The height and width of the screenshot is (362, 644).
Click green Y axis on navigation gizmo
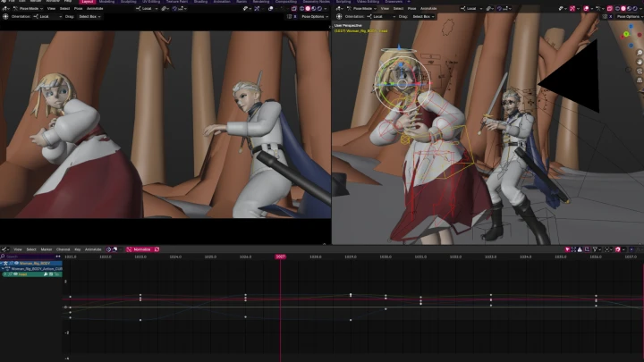(626, 34)
